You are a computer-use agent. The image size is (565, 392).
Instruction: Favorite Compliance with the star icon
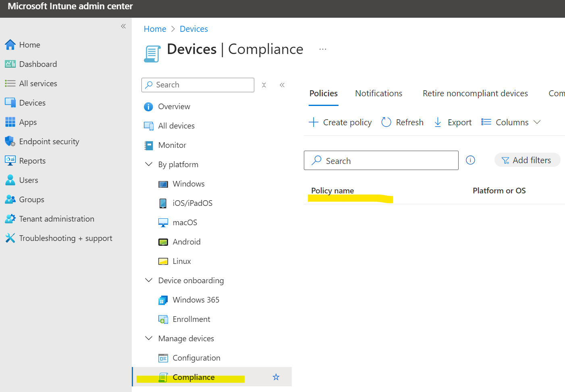pyautogui.click(x=276, y=377)
